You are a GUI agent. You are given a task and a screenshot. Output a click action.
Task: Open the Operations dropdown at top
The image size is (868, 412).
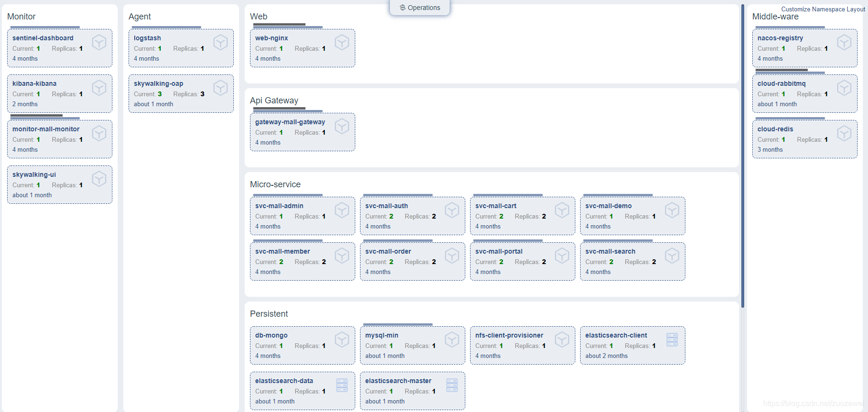(x=420, y=8)
